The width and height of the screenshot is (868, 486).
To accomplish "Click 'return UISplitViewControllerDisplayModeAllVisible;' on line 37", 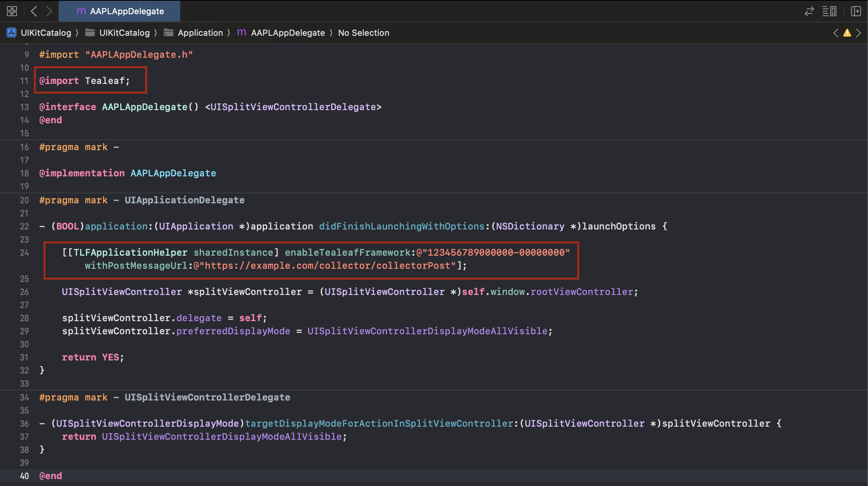I will tap(204, 437).
